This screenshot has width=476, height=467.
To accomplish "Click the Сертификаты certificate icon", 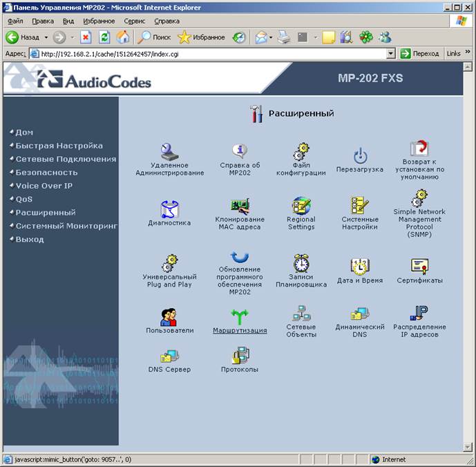I will click(x=419, y=266).
